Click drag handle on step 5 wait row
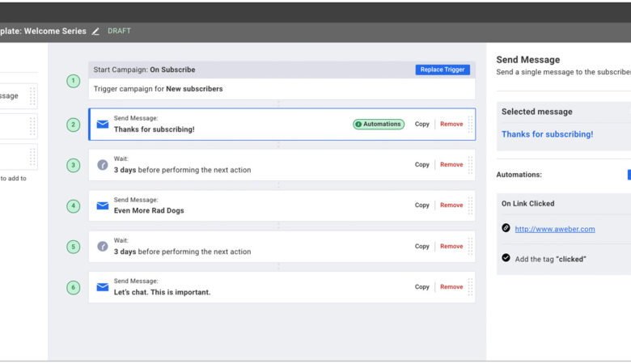This screenshot has height=364, width=631. 470,246
